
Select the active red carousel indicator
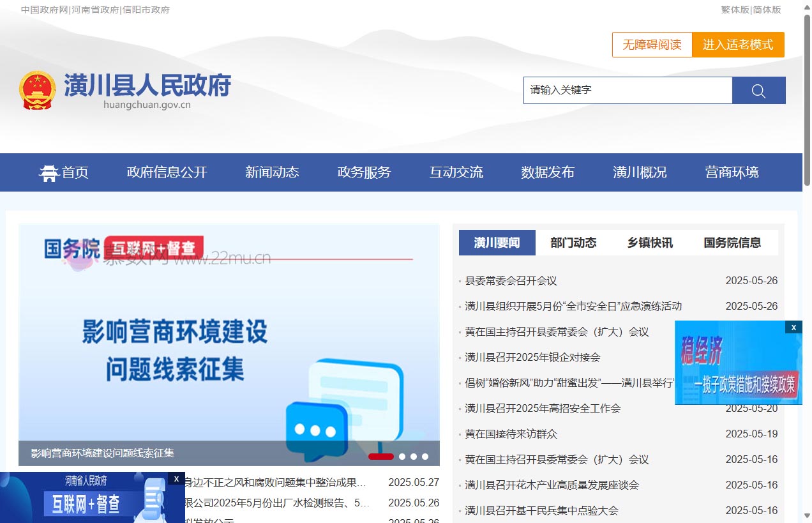(x=381, y=457)
